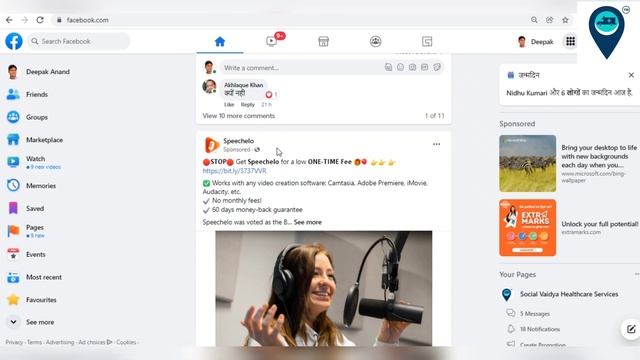Open Terms footer link
The width and height of the screenshot is (640, 360).
coord(34,342)
